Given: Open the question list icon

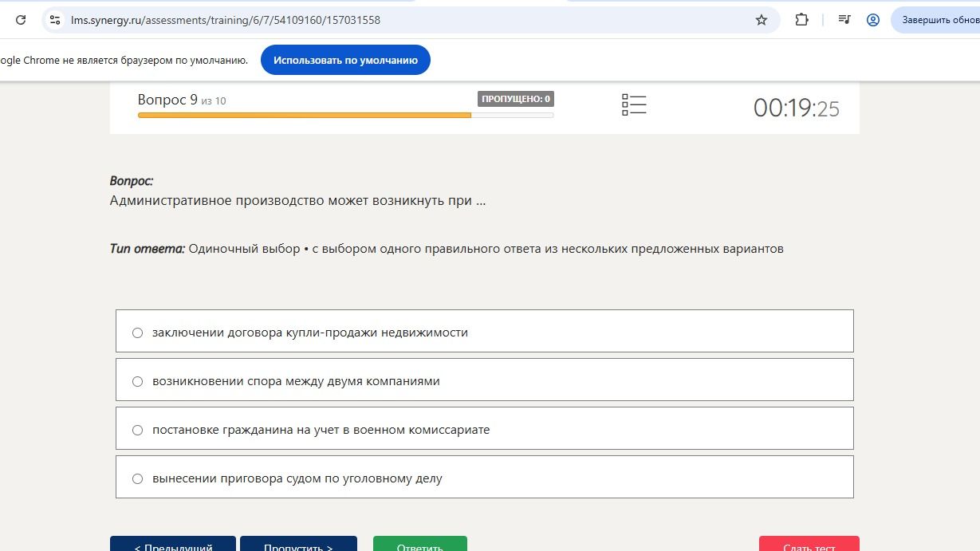Looking at the screenshot, I should tap(634, 104).
